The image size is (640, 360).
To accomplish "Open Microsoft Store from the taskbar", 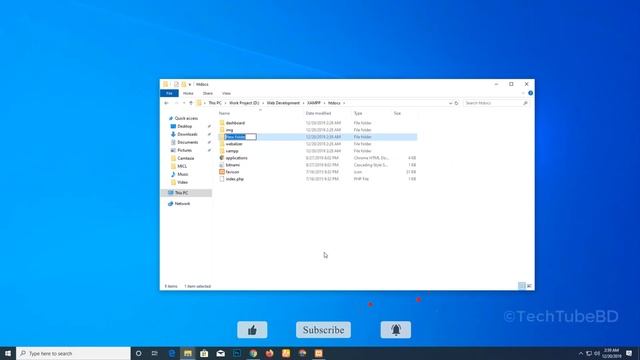I will pos(204,353).
